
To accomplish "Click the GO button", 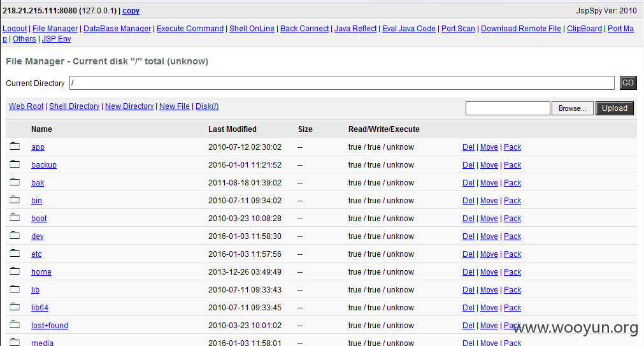I will pos(628,83).
